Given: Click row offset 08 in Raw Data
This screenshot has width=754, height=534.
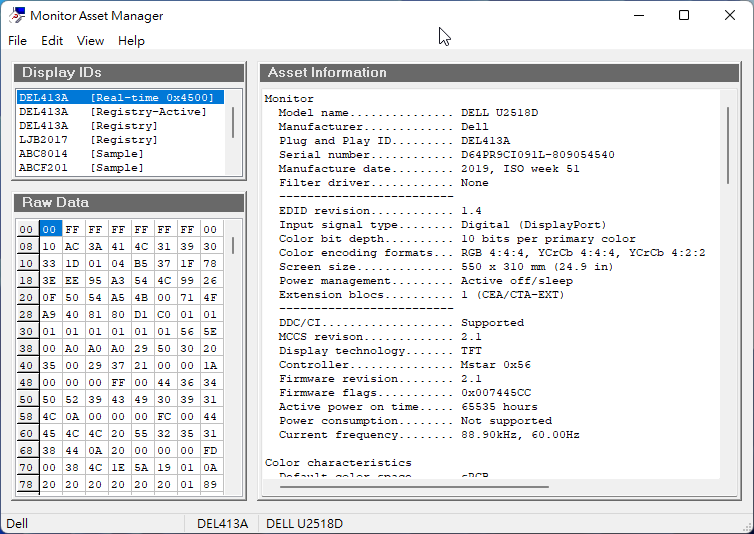Looking at the screenshot, I should pyautogui.click(x=27, y=246).
